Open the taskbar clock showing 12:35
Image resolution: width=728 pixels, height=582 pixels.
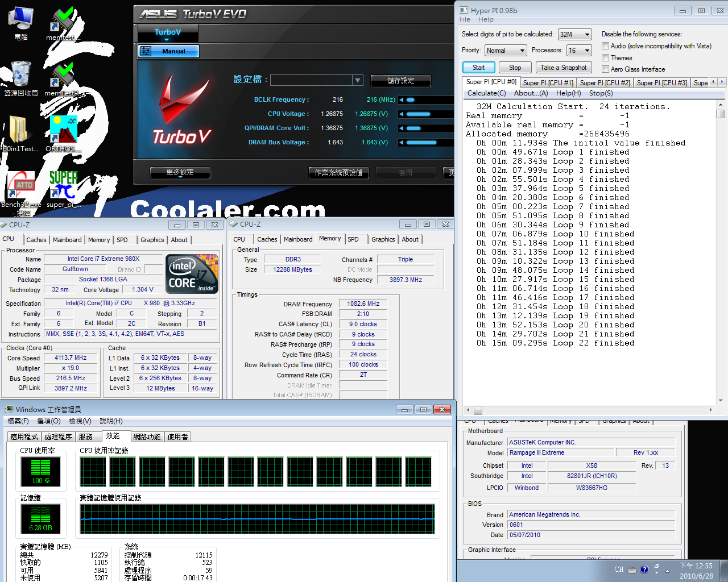point(696,571)
